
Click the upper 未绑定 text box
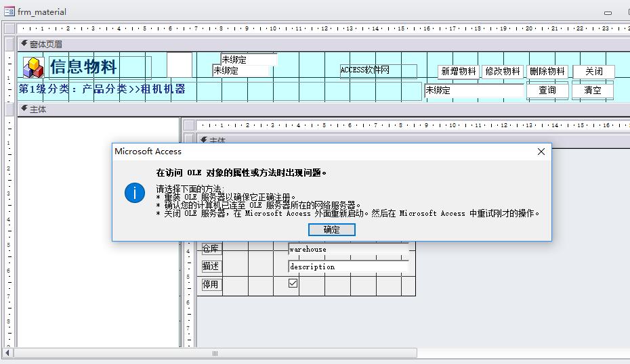249,60
